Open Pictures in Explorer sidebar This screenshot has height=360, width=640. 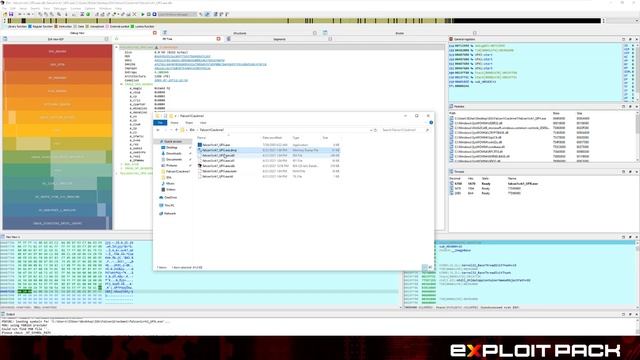[171, 165]
